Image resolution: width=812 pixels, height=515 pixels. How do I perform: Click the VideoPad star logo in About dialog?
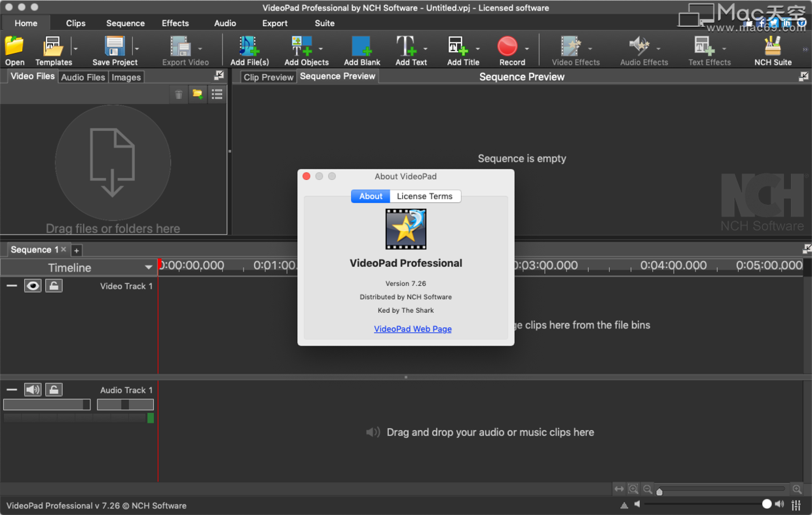406,229
